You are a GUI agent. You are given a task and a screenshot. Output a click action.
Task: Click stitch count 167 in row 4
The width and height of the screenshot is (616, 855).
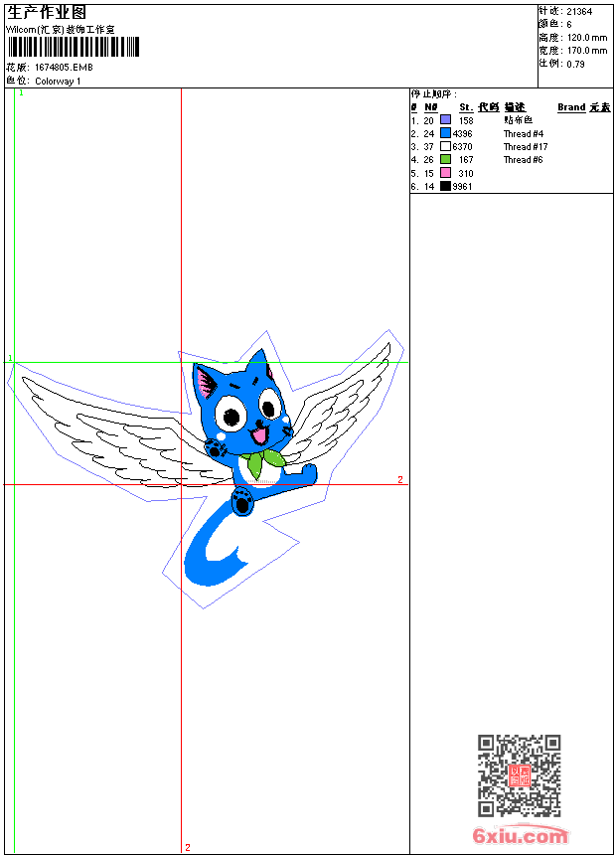point(466,160)
